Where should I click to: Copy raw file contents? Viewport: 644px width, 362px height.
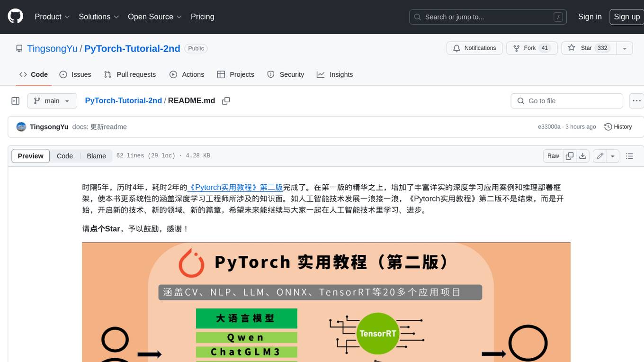click(570, 156)
